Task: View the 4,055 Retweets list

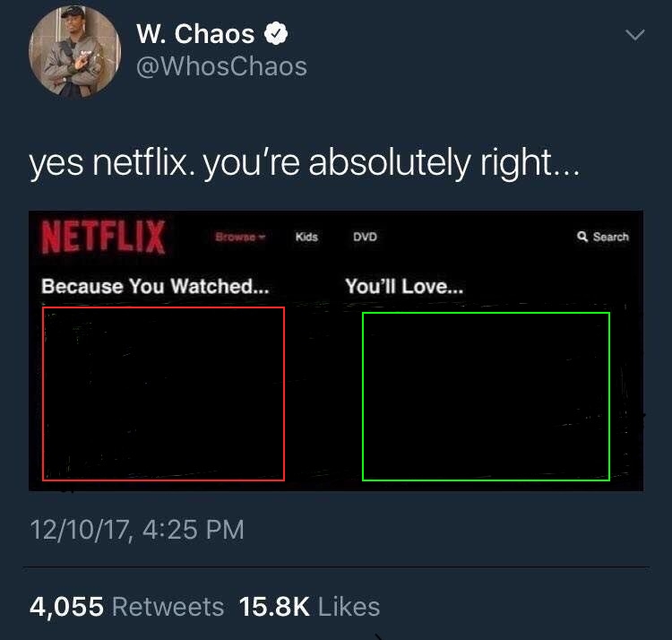Action: [x=127, y=607]
